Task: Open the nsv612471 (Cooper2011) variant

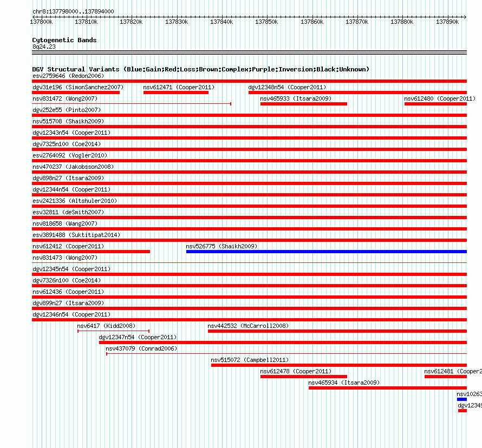Action: [179, 87]
